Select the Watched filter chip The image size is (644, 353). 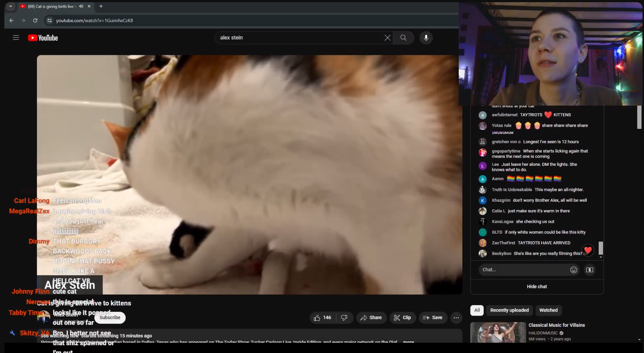[548, 310]
